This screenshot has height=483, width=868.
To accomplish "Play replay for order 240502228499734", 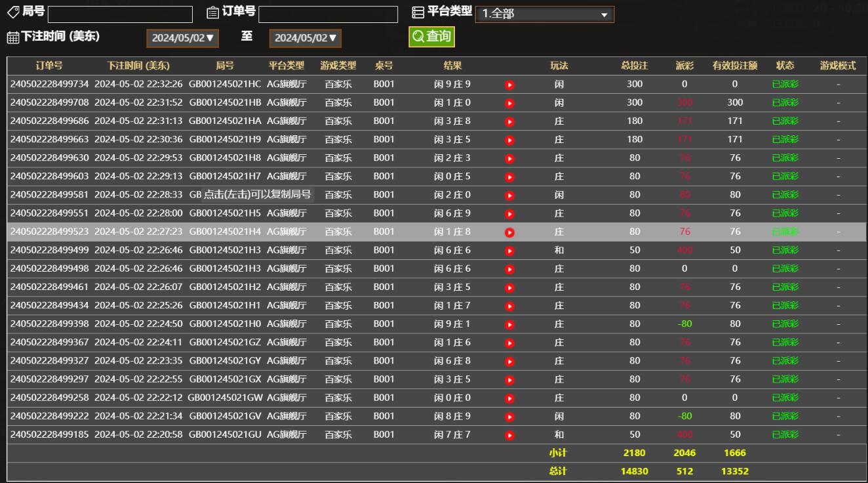I will tap(509, 85).
